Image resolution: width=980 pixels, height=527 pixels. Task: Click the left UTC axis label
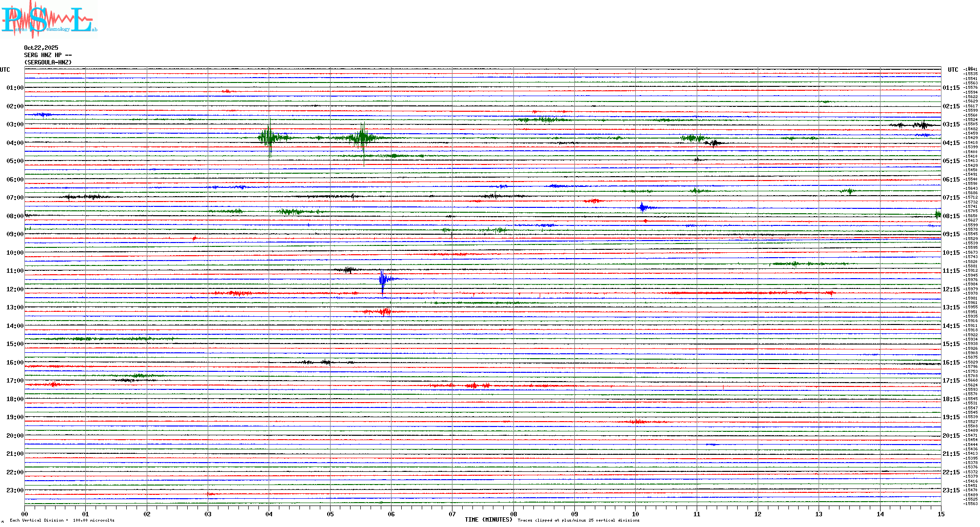(x=5, y=70)
